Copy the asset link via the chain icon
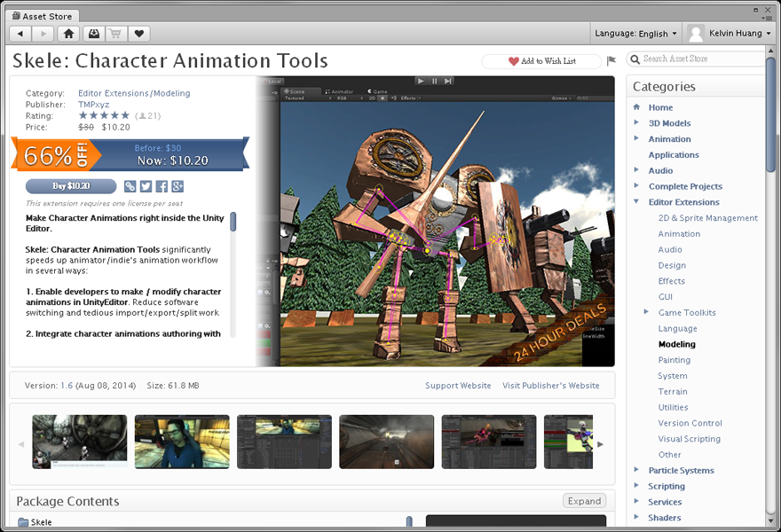Image resolution: width=781 pixels, height=532 pixels. (130, 186)
